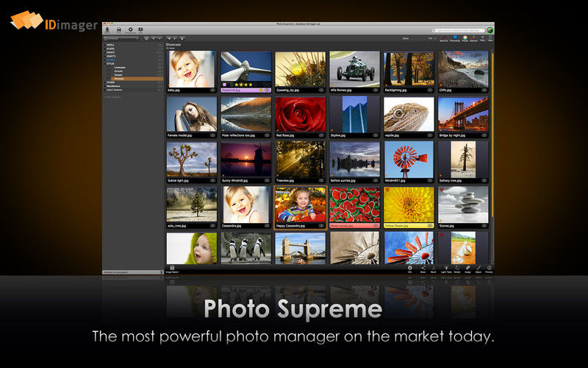Select Import Sessions in sidebar
Image resolution: width=588 pixels, height=368 pixels.
(x=115, y=90)
